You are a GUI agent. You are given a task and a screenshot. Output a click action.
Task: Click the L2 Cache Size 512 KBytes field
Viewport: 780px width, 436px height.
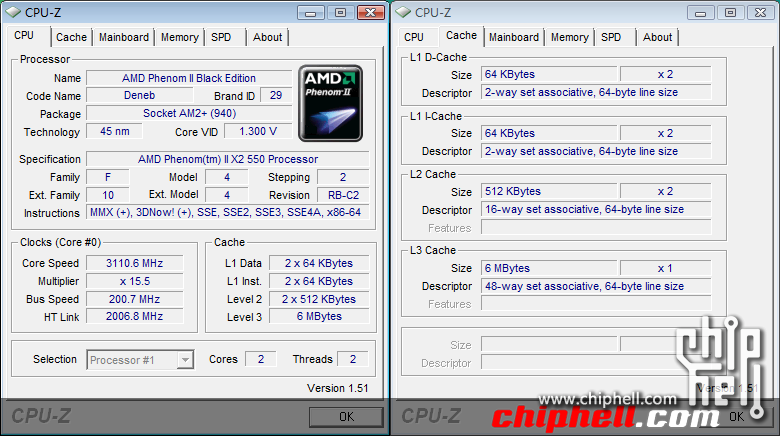549,191
